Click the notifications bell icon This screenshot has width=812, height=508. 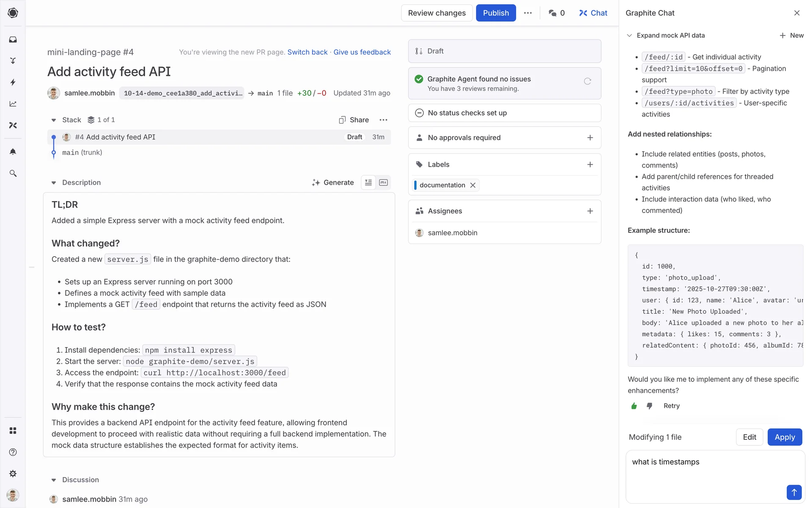pos(13,152)
